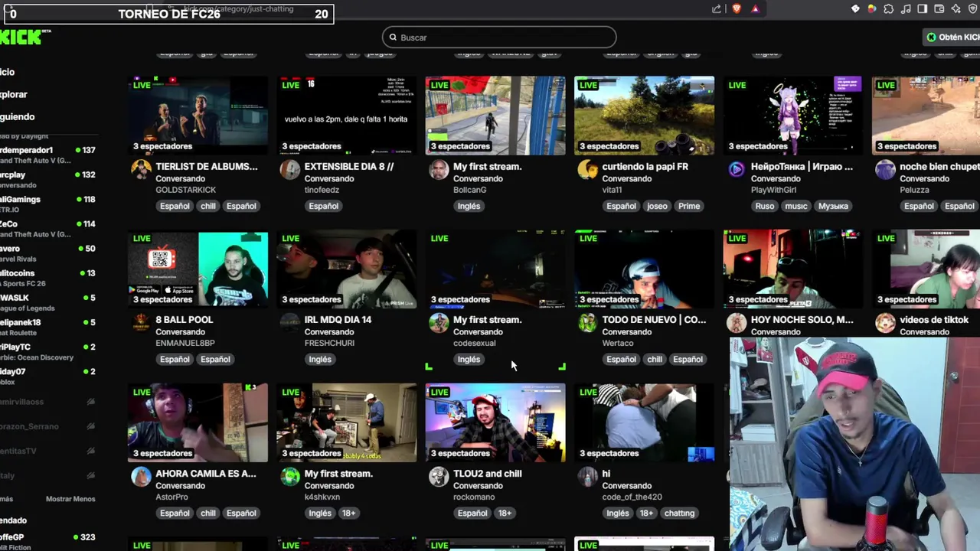
Task: Open TODO DE NUEVO stream title
Action: click(654, 319)
